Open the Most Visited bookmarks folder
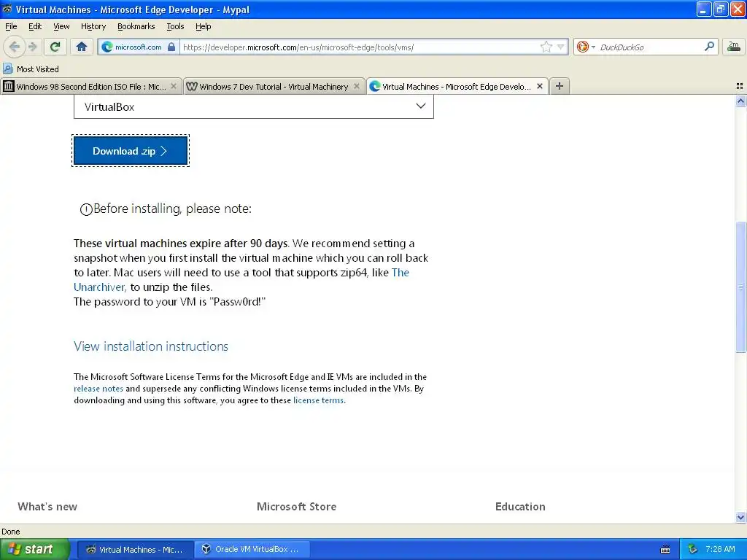 [x=31, y=69]
